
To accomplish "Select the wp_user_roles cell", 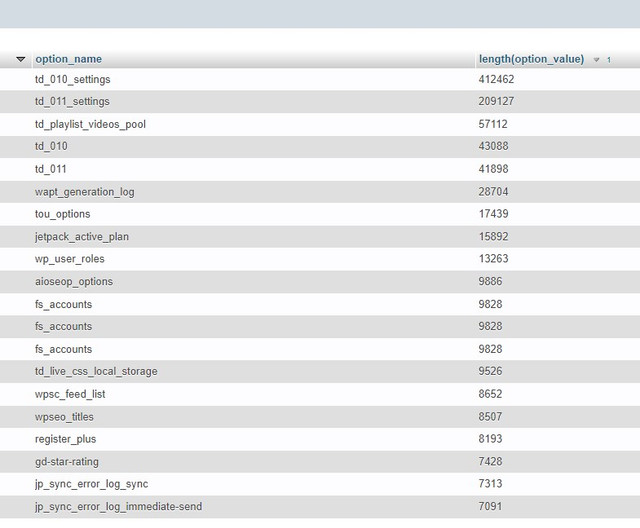I will 70,259.
